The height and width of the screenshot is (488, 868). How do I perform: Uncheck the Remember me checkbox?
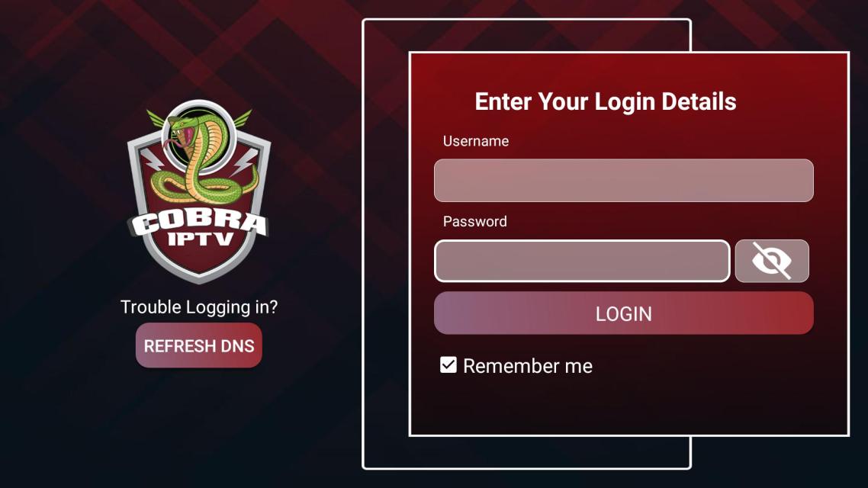448,365
